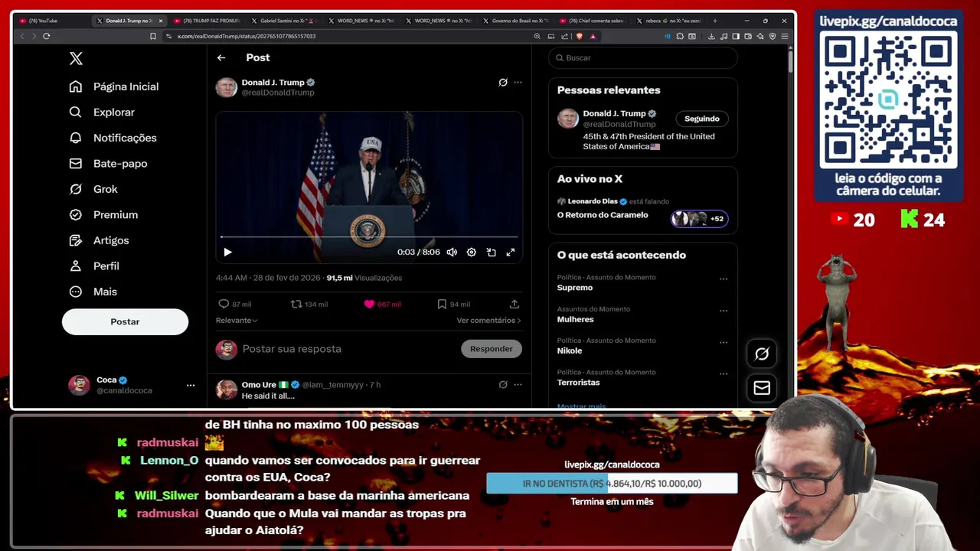Click the Postar sua resposta field
The height and width of the screenshot is (551, 980).
[x=348, y=348]
